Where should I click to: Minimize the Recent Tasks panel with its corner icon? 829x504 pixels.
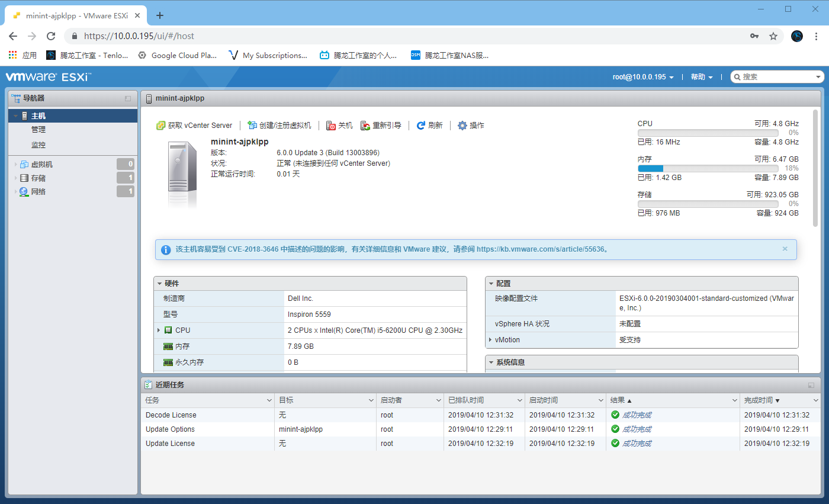coord(811,385)
